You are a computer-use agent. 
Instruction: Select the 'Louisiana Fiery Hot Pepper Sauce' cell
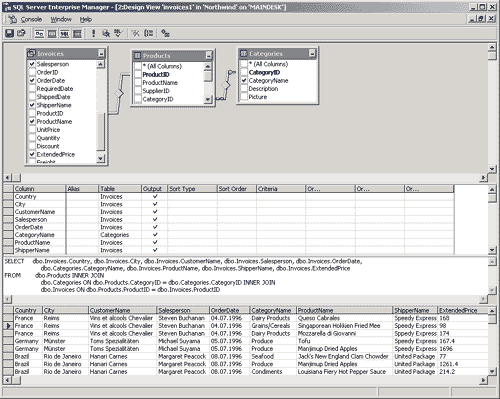pyautogui.click(x=345, y=372)
